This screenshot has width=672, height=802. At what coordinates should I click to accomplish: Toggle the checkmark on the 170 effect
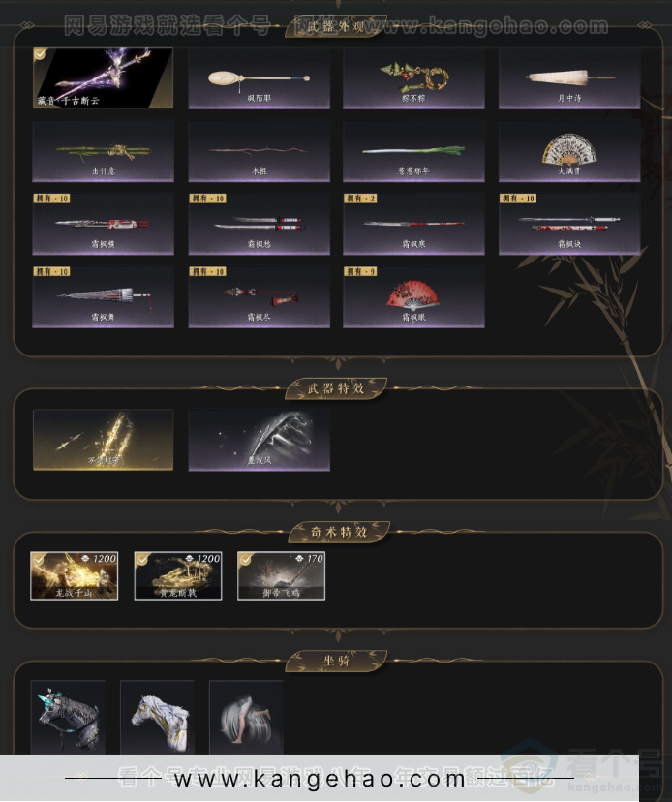[x=246, y=560]
